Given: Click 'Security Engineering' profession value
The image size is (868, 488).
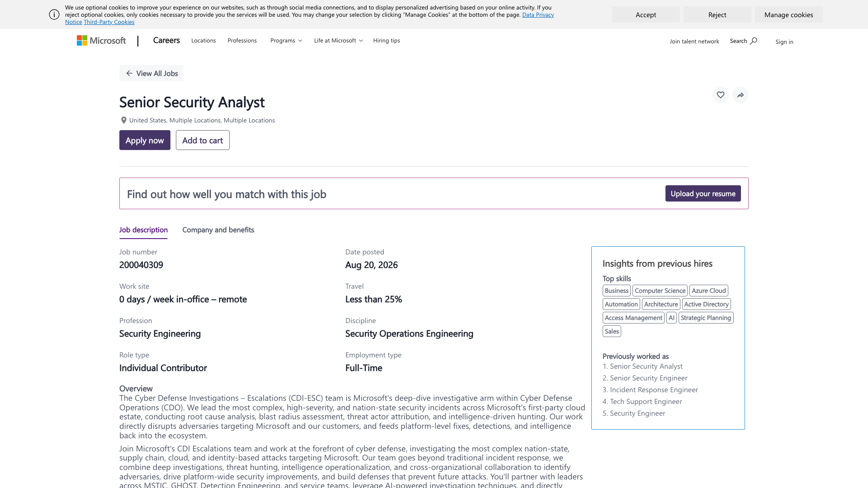Looking at the screenshot, I should (x=160, y=333).
